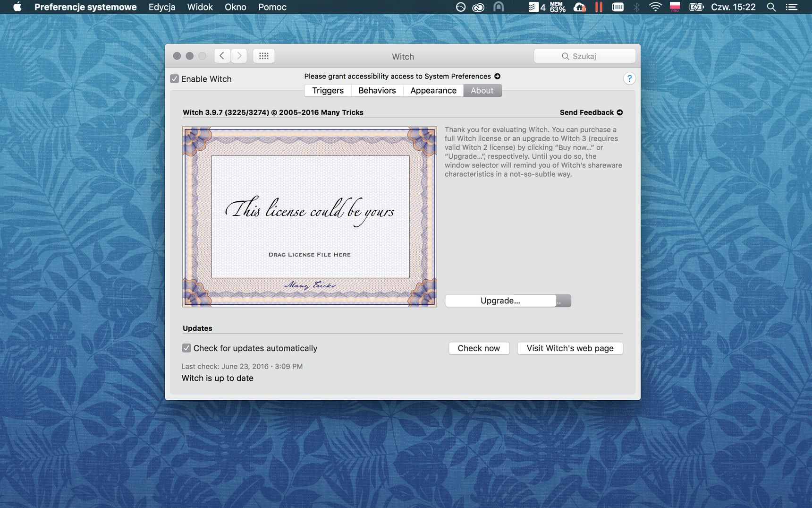Open the Notification Center list icon
The width and height of the screenshot is (812, 508).
(x=791, y=7)
